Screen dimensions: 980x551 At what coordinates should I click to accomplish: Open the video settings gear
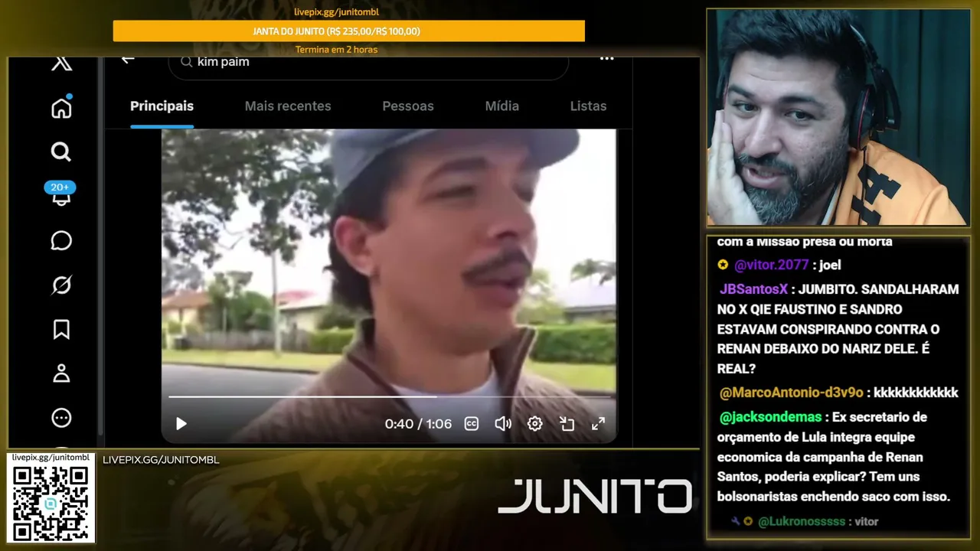(x=534, y=424)
